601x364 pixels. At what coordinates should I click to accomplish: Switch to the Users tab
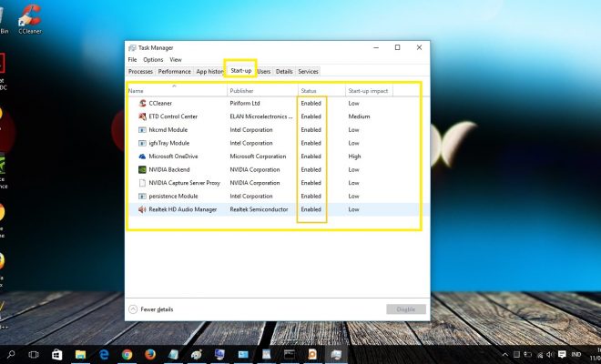(264, 72)
